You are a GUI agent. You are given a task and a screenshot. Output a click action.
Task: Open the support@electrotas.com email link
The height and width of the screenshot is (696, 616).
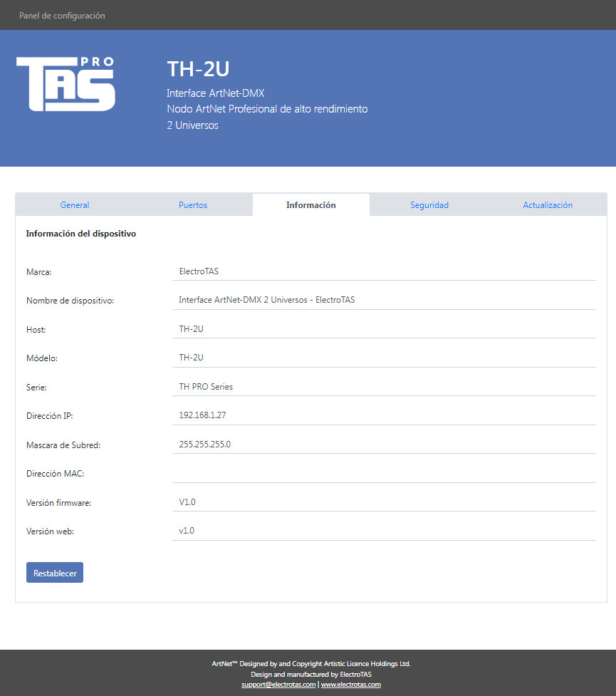(x=278, y=685)
